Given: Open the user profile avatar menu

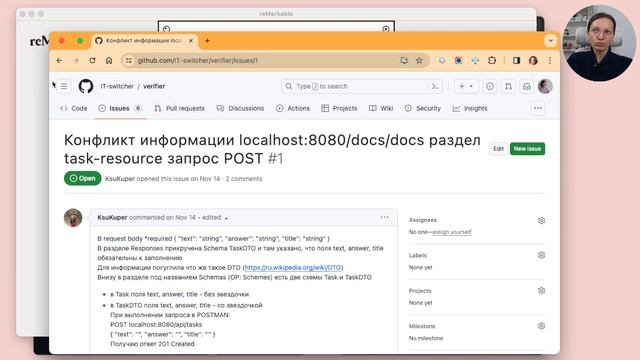Looking at the screenshot, I should pyautogui.click(x=545, y=86).
